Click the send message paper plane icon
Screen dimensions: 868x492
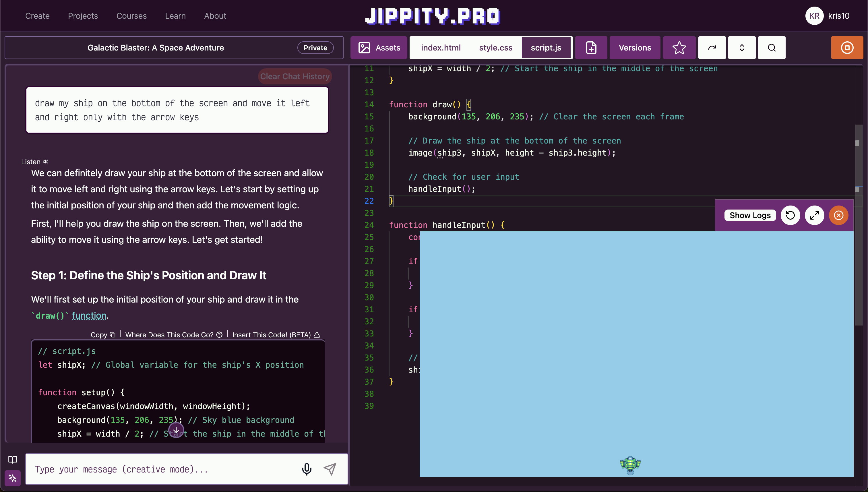[330, 469]
